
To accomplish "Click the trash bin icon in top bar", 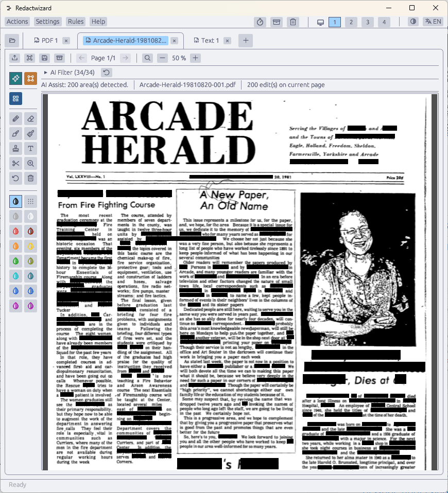I will (x=293, y=22).
